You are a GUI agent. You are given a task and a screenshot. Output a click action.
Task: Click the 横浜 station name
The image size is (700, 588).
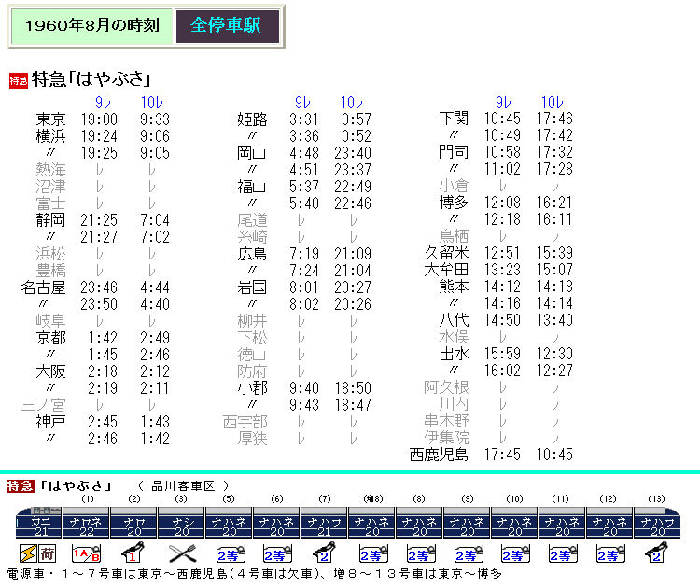(x=50, y=136)
